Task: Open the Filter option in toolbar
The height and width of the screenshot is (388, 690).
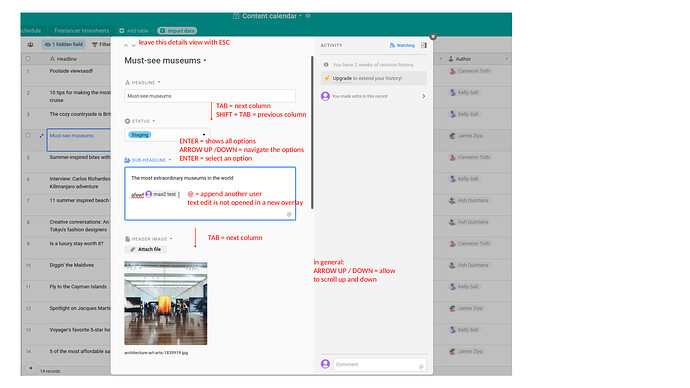Action: tap(101, 44)
